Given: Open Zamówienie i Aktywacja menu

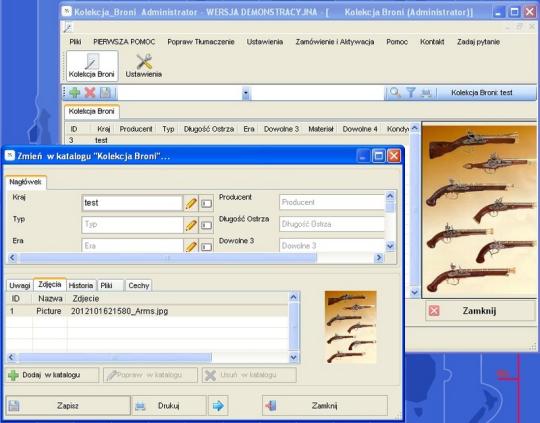Looking at the screenshot, I should (335, 42).
